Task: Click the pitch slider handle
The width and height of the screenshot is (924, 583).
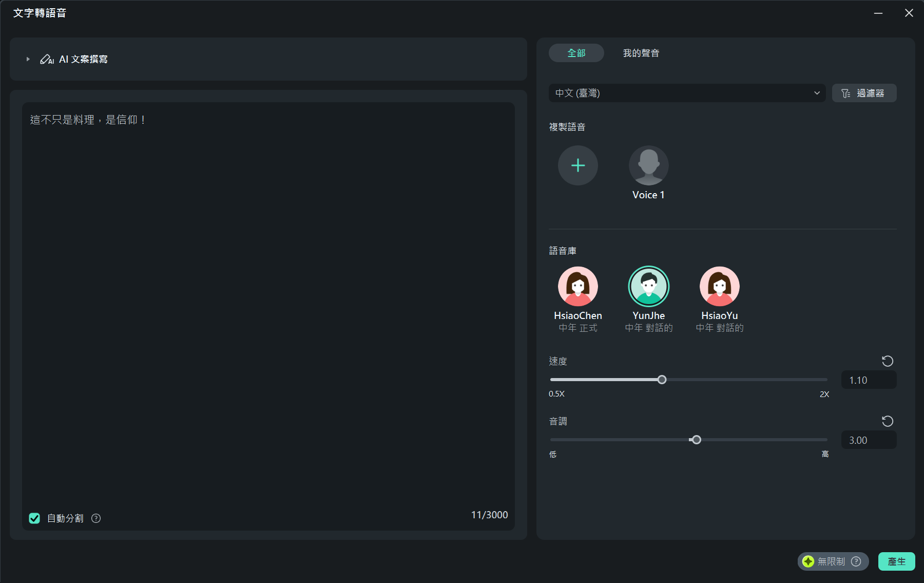Action: click(697, 440)
